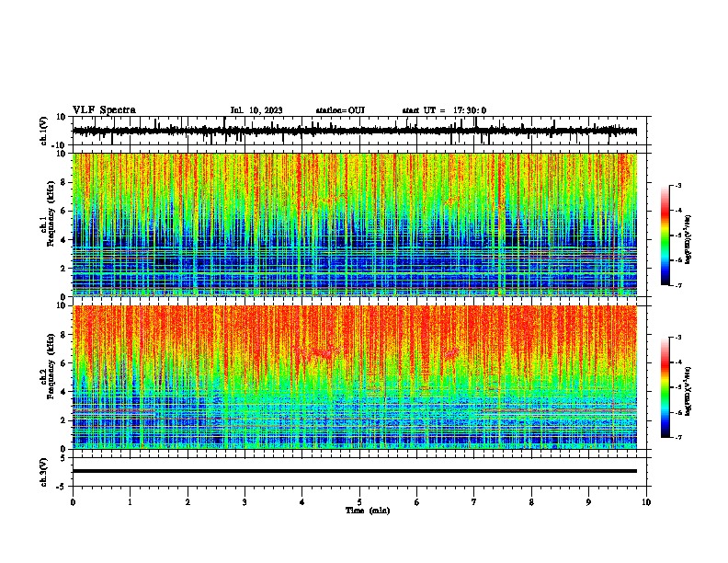Select the "Time (min)" axis label

coord(368,511)
